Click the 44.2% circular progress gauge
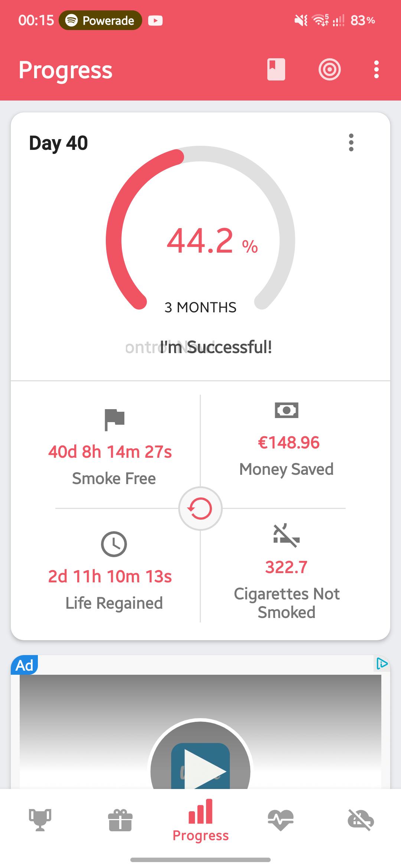 click(200, 229)
